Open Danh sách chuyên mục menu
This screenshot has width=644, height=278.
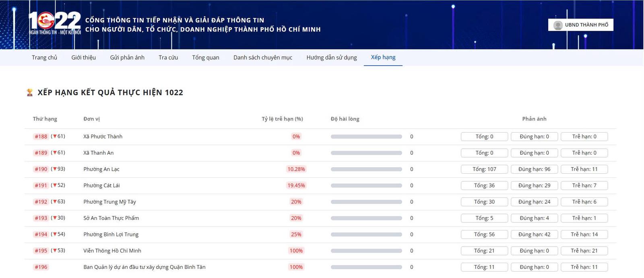click(263, 58)
